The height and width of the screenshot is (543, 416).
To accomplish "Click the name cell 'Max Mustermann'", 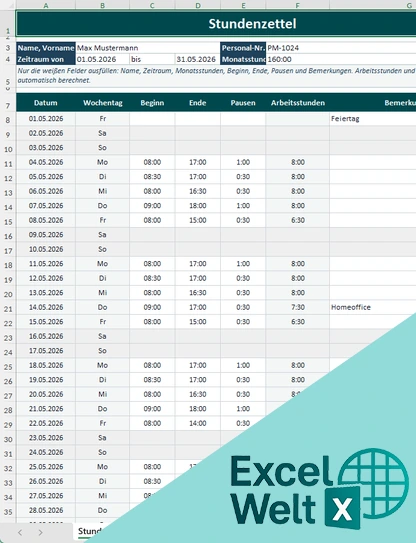I will coord(148,48).
